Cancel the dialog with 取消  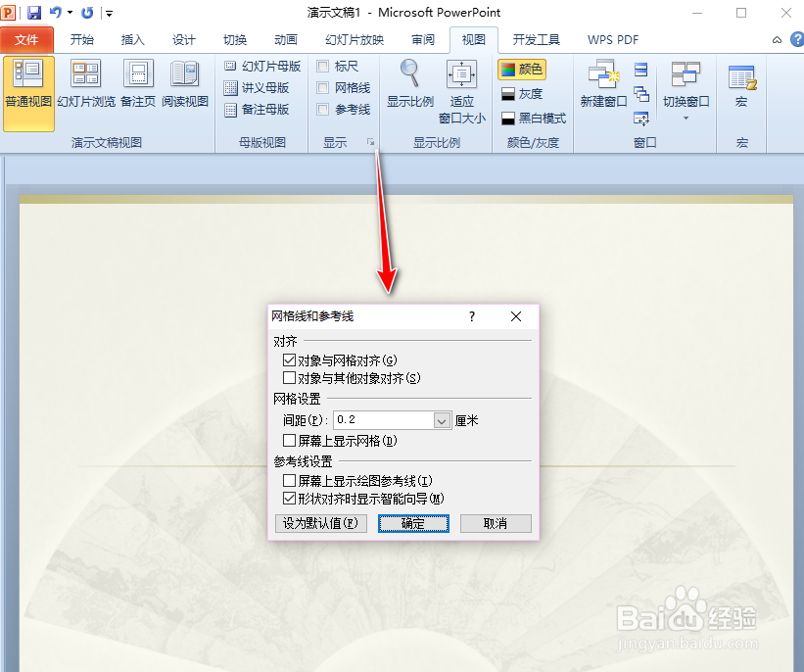(496, 523)
